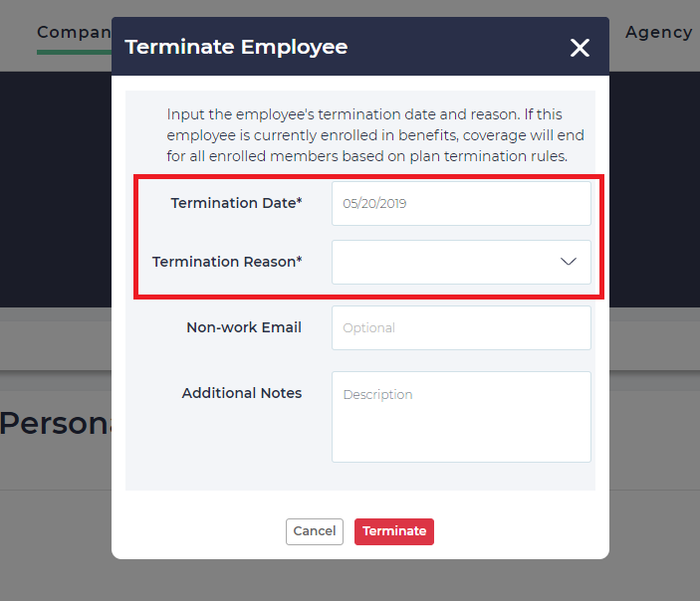Screen dimensions: 700x601
Task: Select the Additional Notes text area
Action: 460,416
